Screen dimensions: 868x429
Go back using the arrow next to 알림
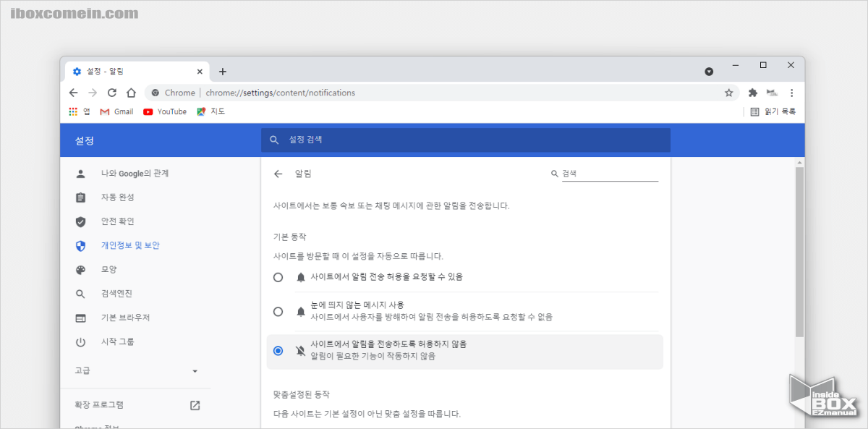278,174
